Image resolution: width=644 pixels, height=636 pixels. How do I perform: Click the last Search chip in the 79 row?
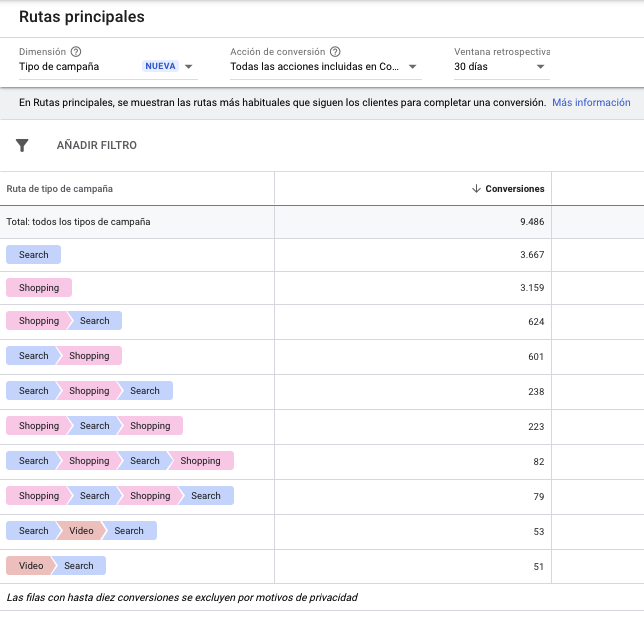tap(206, 496)
